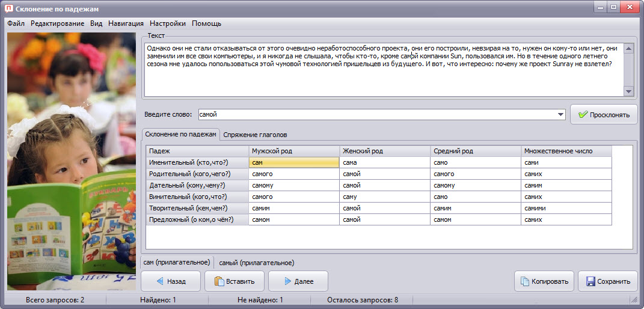Click the green checkmark Просклонять button
Viewport: 644px width, 309px height.
pos(604,115)
